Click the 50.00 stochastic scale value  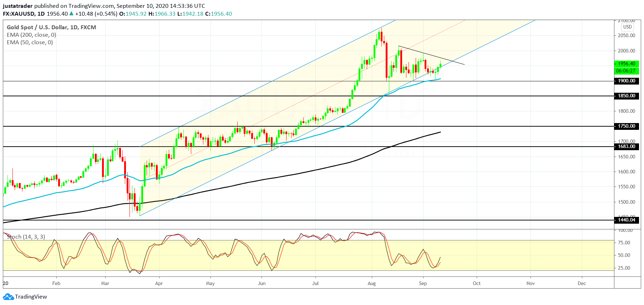pyautogui.click(x=624, y=255)
